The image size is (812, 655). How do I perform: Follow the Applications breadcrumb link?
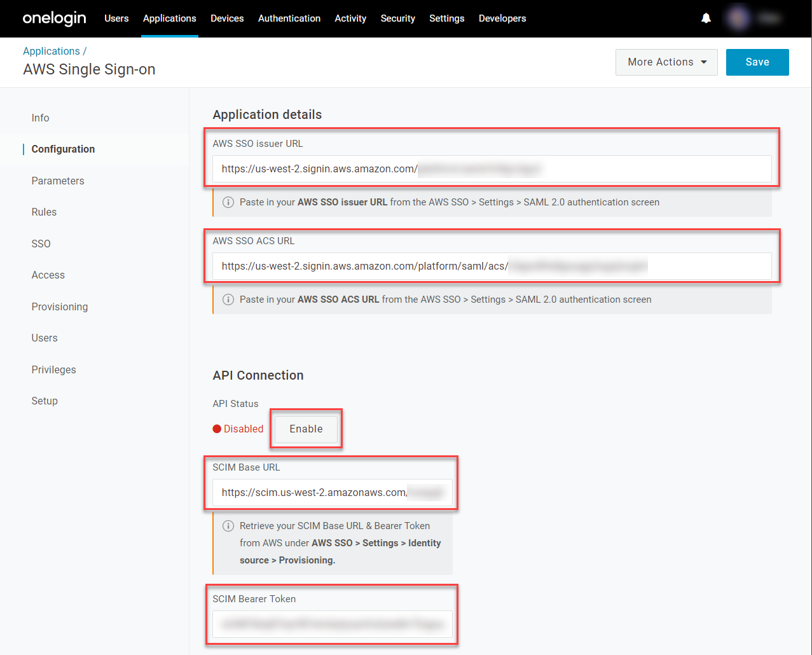pos(51,51)
